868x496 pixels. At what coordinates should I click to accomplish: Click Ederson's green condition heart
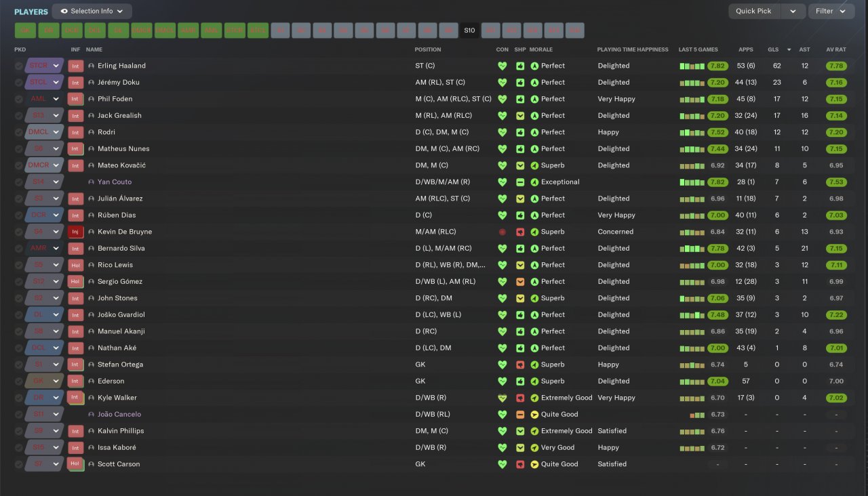[502, 381]
